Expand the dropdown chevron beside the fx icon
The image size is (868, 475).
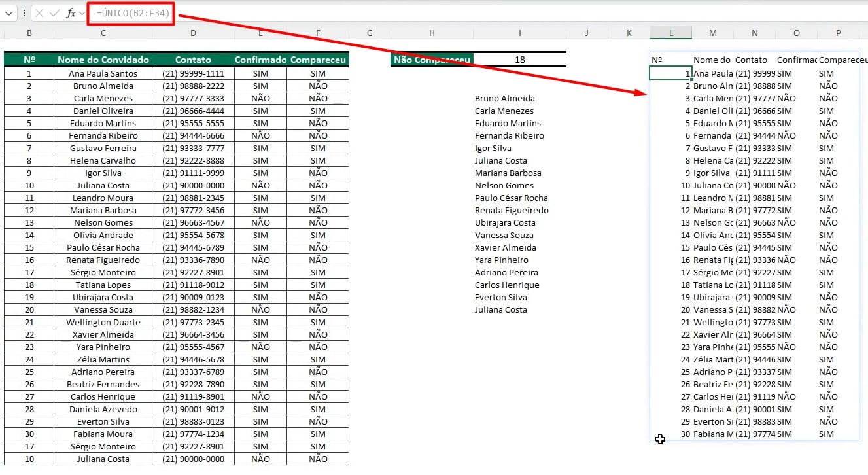click(x=82, y=13)
